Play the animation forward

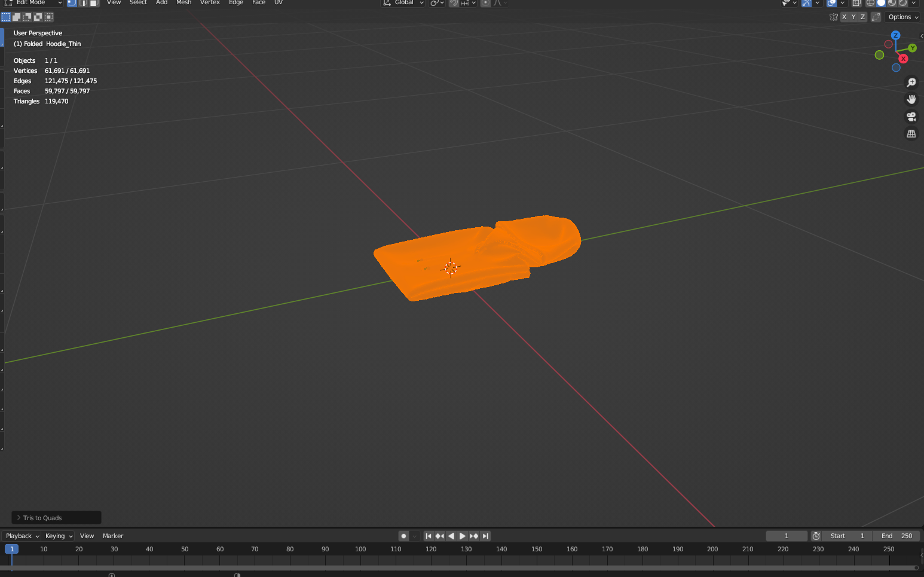click(463, 536)
